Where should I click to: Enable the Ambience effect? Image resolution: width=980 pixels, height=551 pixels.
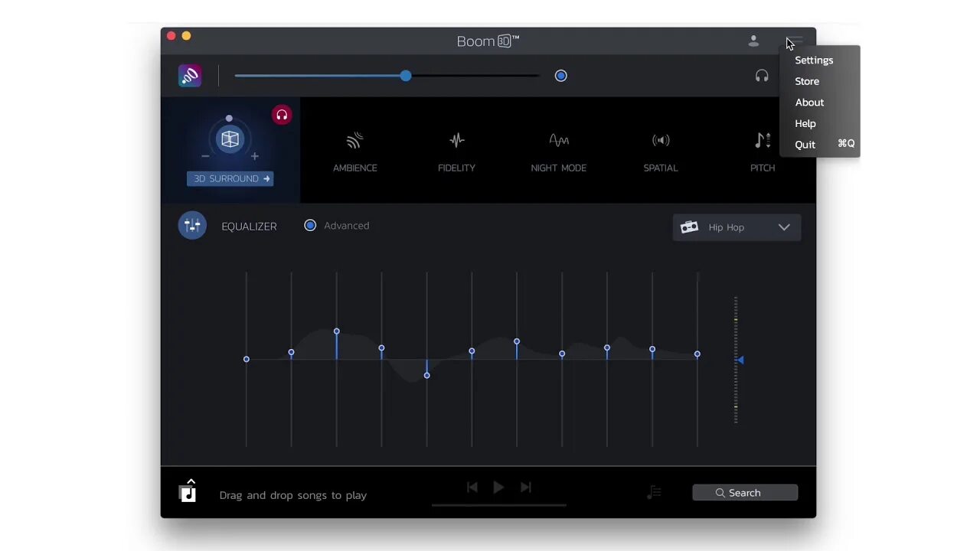354,152
